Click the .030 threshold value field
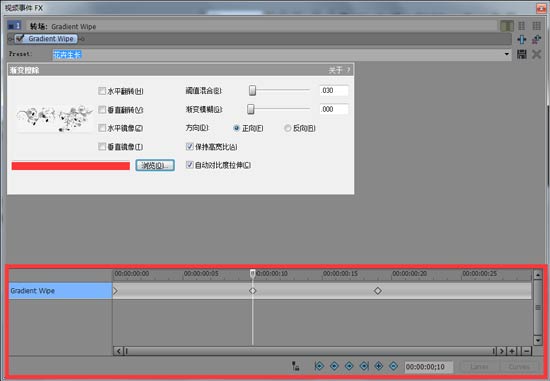 click(x=334, y=91)
